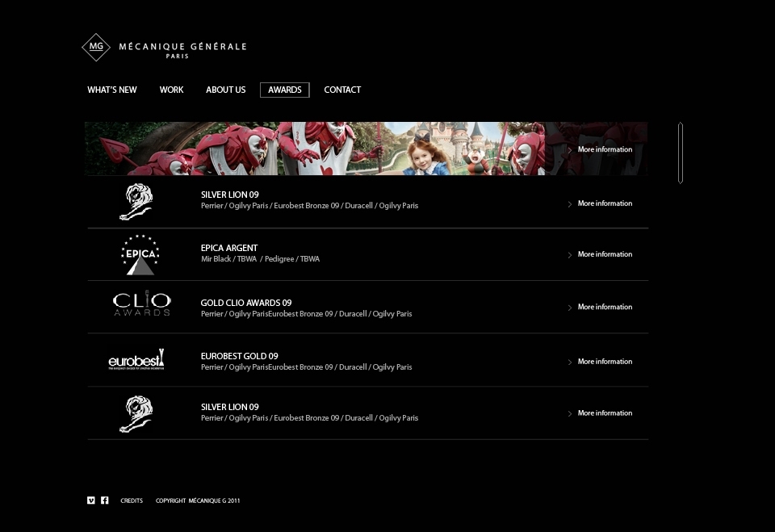Click the Epica award logo

click(140, 254)
